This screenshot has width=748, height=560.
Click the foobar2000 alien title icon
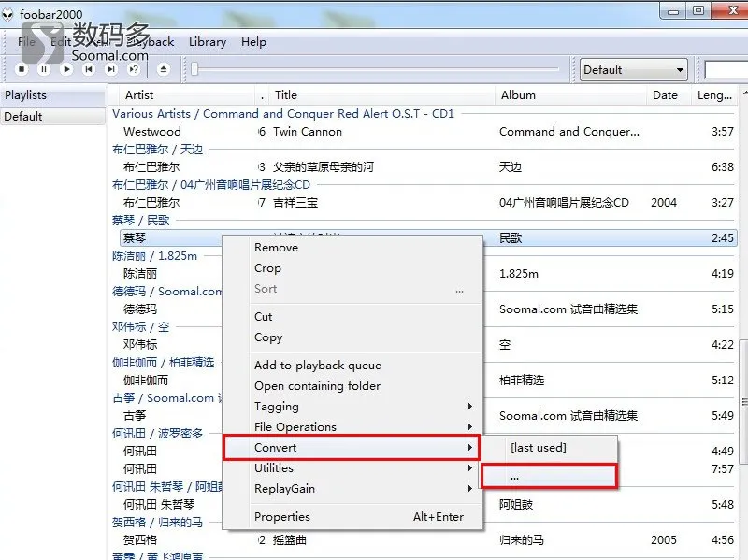[x=7, y=15]
